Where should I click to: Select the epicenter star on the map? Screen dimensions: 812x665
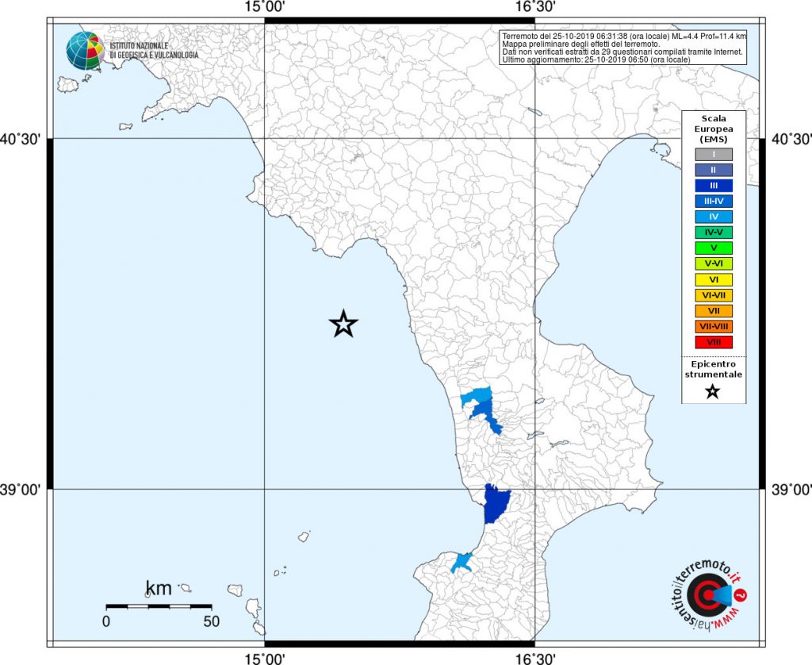[343, 324]
